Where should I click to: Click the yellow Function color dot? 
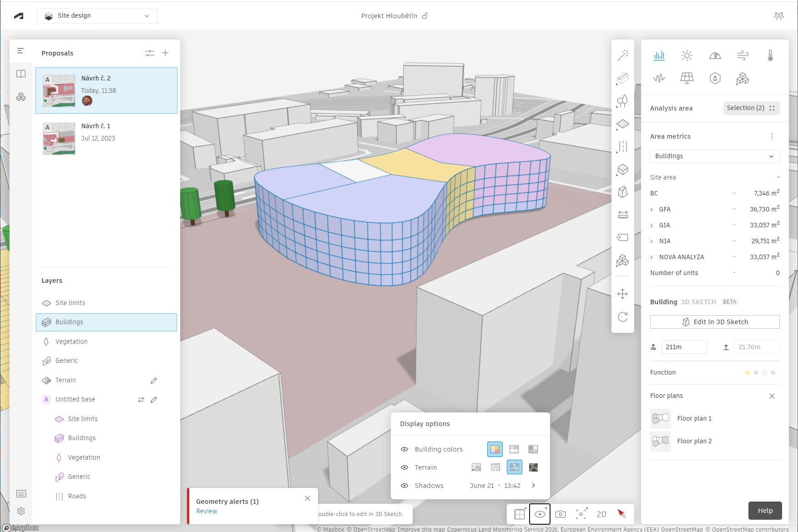click(747, 372)
